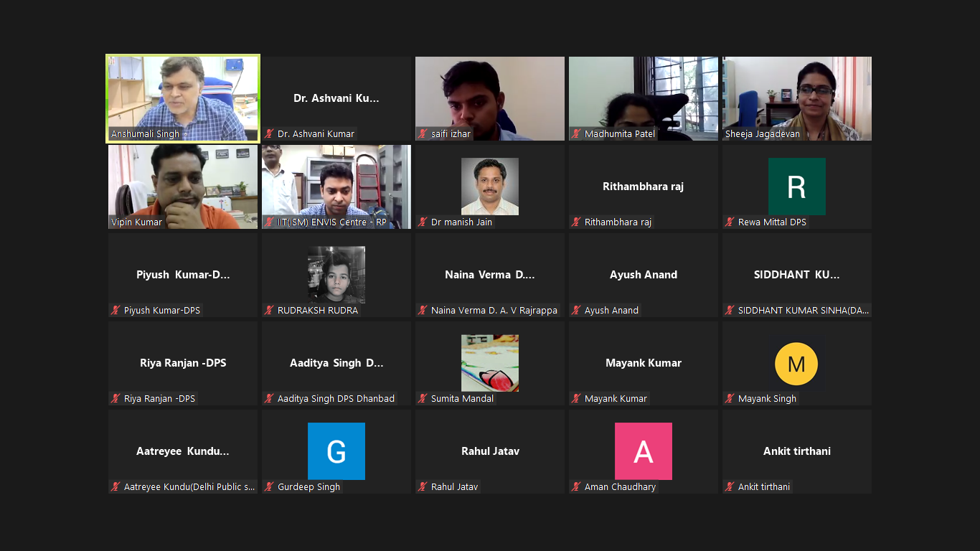This screenshot has width=980, height=551.
Task: Click the large Ayush Anand tile name
Action: click(x=644, y=275)
